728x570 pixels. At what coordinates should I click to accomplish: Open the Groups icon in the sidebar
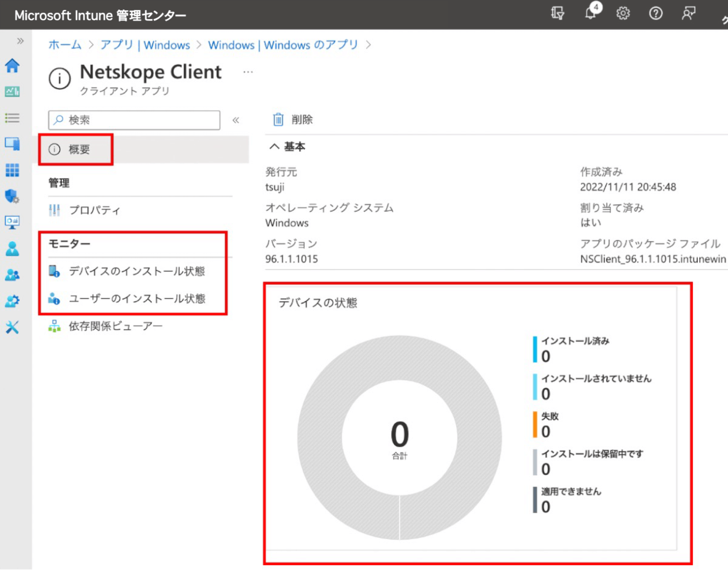[x=13, y=274]
